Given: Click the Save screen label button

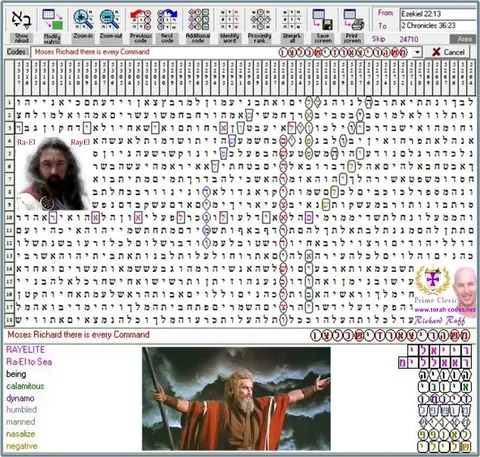Looking at the screenshot, I should point(323,38).
